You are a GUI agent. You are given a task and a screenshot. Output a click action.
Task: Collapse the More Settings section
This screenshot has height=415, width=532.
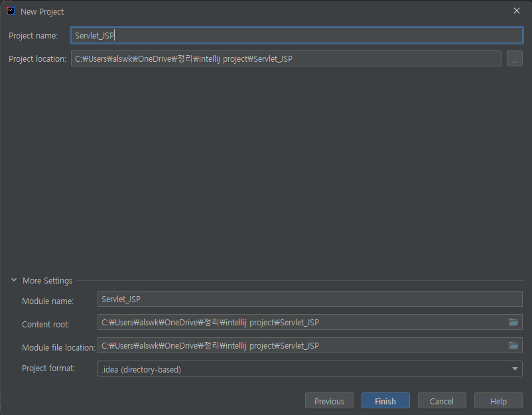[x=14, y=280]
